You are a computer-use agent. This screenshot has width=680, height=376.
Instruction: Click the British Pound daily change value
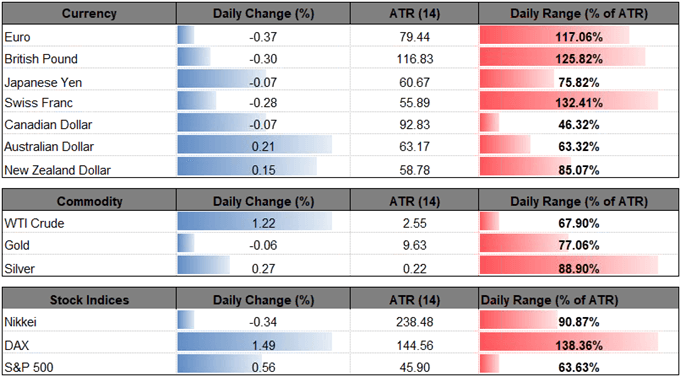tap(263, 59)
